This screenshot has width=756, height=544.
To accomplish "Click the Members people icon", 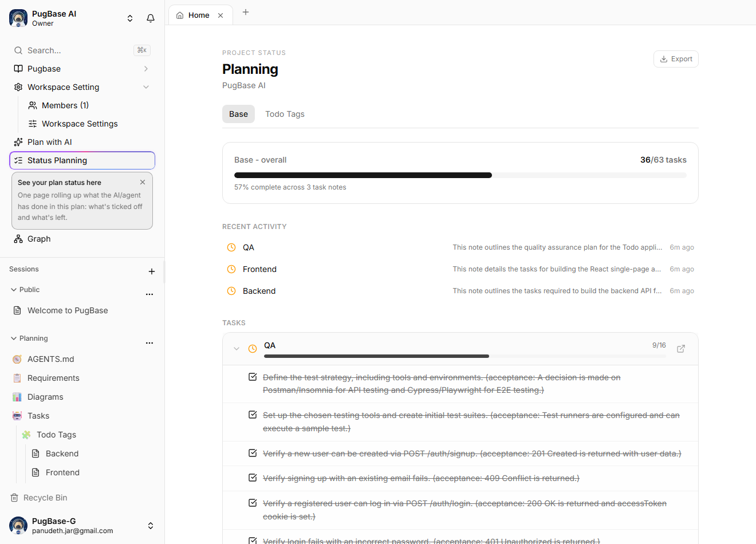I will click(33, 105).
